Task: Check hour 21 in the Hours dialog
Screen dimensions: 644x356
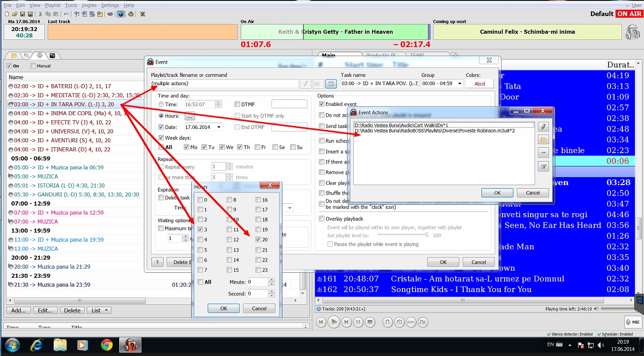Action: click(x=258, y=250)
